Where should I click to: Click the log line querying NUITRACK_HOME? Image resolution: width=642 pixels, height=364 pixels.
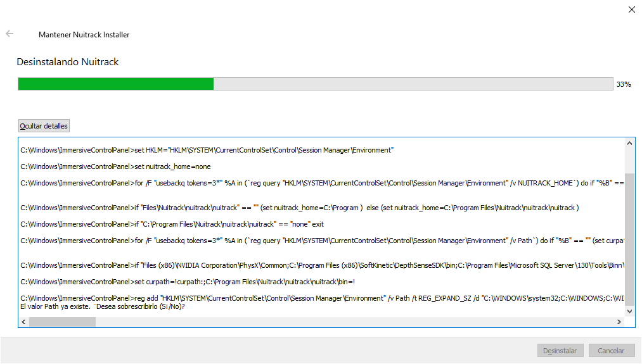tap(322, 183)
